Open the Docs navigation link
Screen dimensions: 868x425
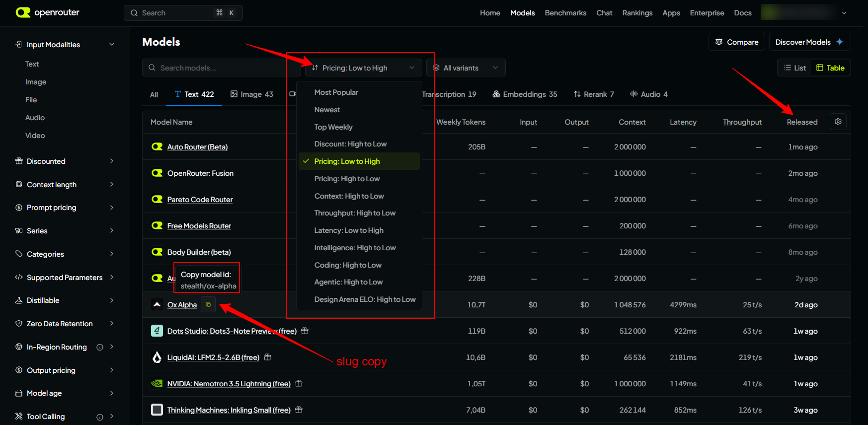click(x=743, y=13)
